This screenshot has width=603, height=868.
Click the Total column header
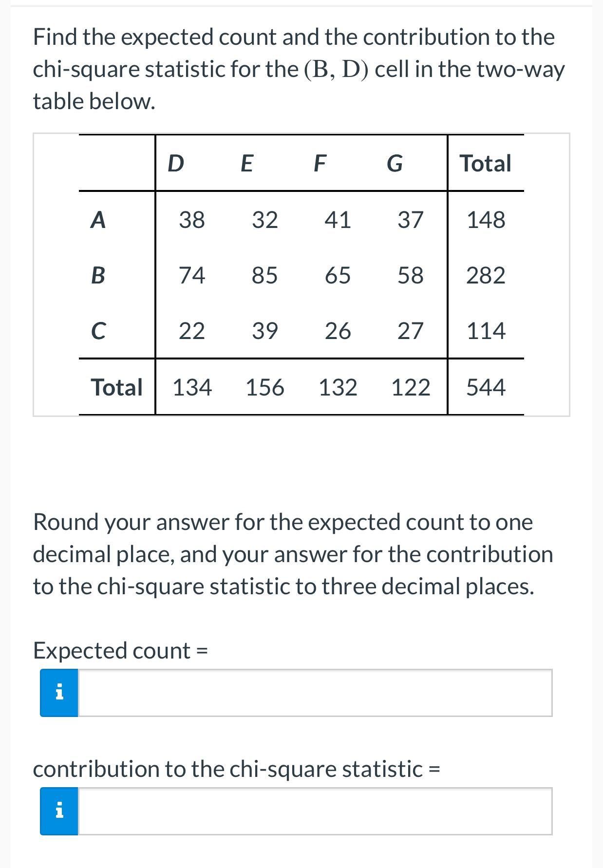coord(486,164)
